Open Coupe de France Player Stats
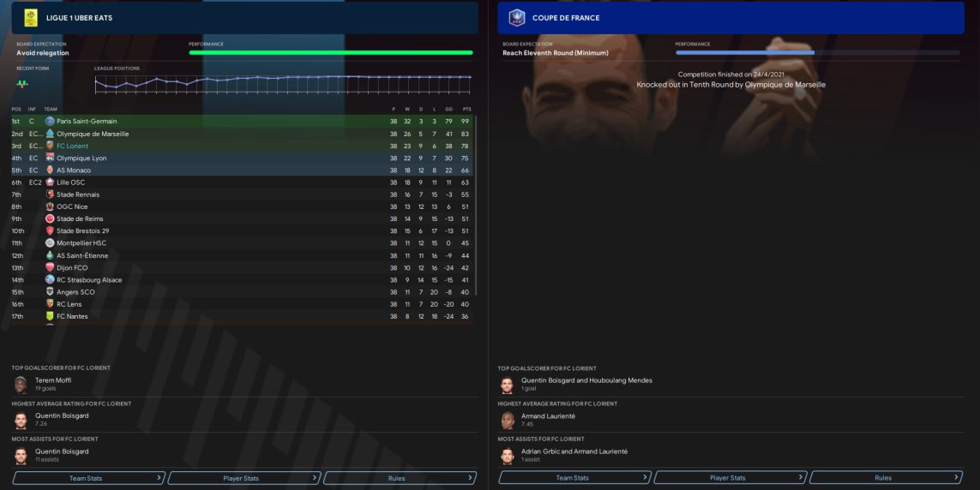The width and height of the screenshot is (980, 490). (730, 478)
